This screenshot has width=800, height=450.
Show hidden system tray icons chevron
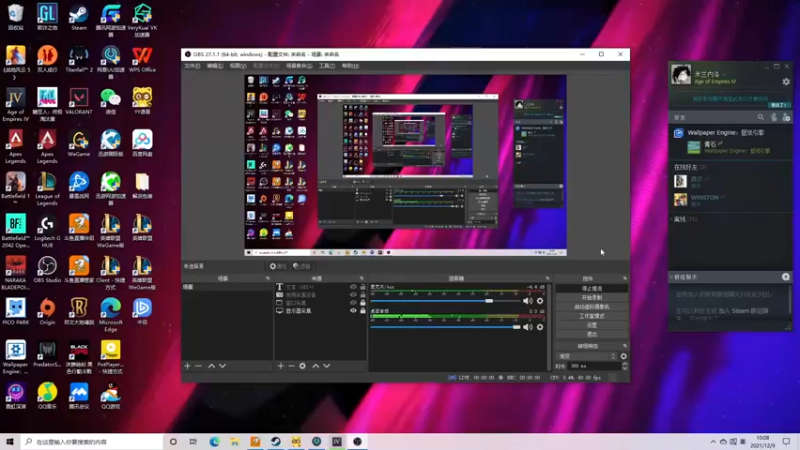713,441
